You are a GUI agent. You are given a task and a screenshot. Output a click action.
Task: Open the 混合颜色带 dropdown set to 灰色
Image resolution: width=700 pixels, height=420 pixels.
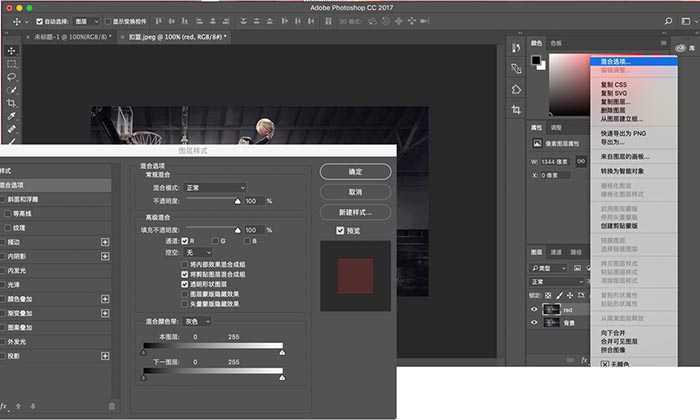[x=197, y=321]
